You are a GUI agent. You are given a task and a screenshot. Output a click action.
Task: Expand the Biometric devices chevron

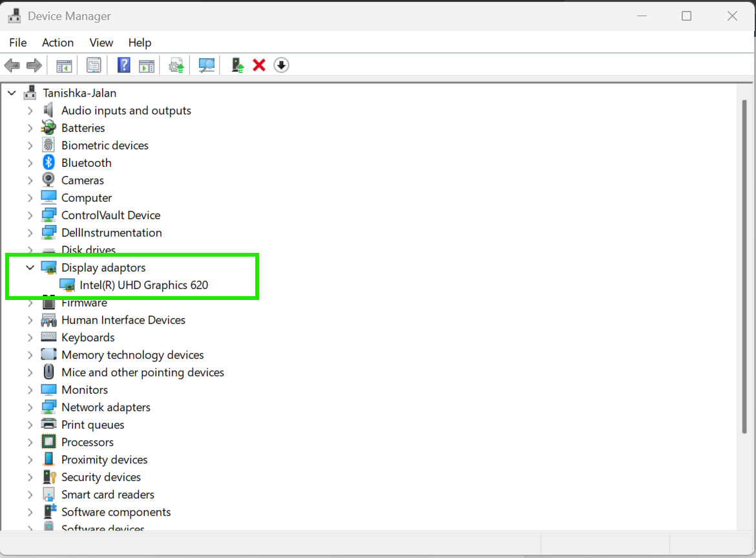click(30, 145)
